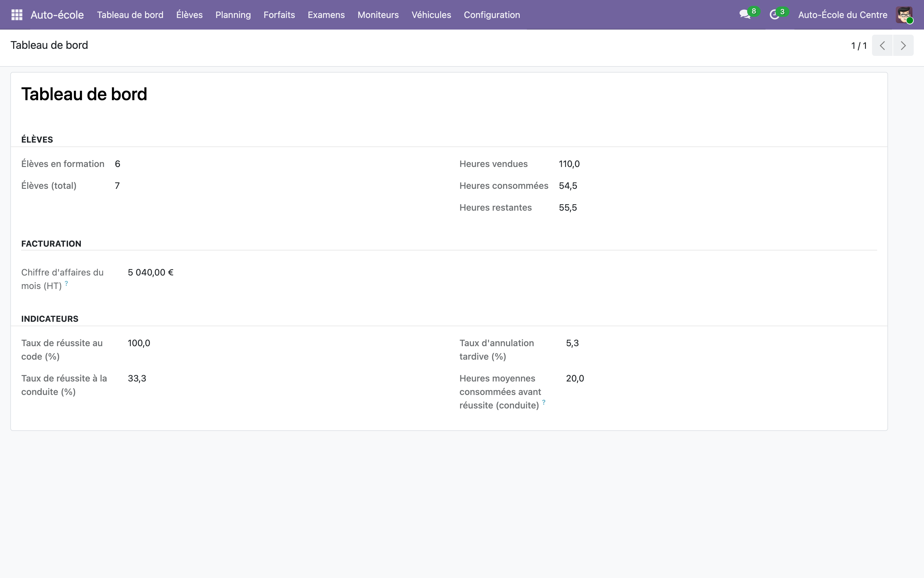Click the Heures restantes label
Viewport: 924px width, 578px height.
coord(495,207)
